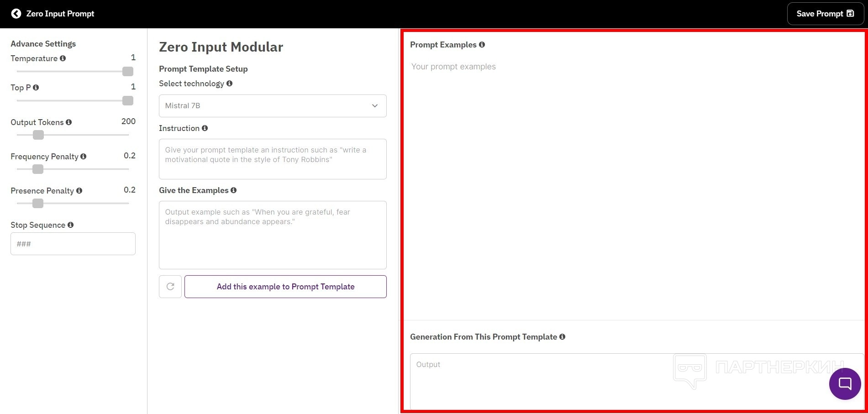
Task: Click the Top P info icon
Action: (36, 88)
